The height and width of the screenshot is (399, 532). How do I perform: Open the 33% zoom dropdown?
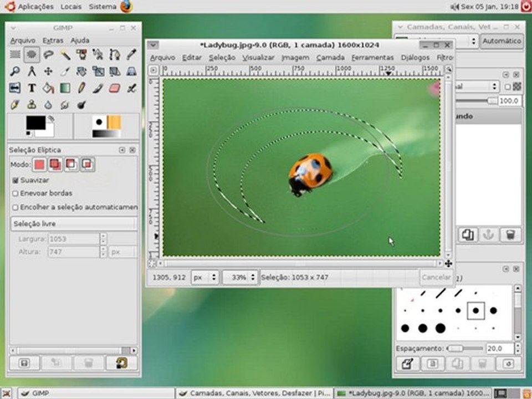tap(240, 278)
